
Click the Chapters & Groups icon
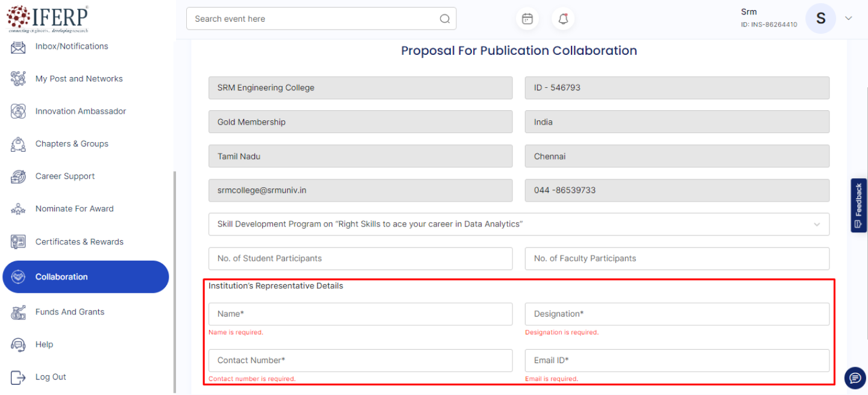coord(18,144)
